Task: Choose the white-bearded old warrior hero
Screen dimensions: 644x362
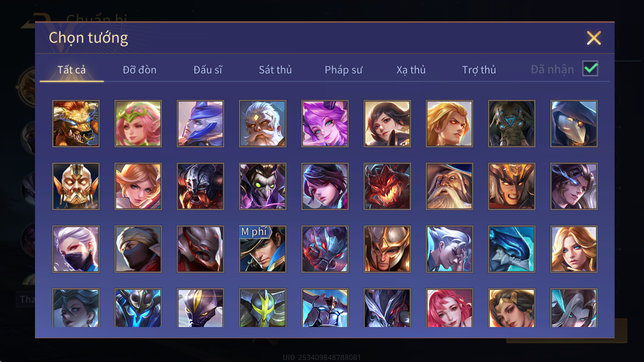Action: pyautogui.click(x=262, y=123)
